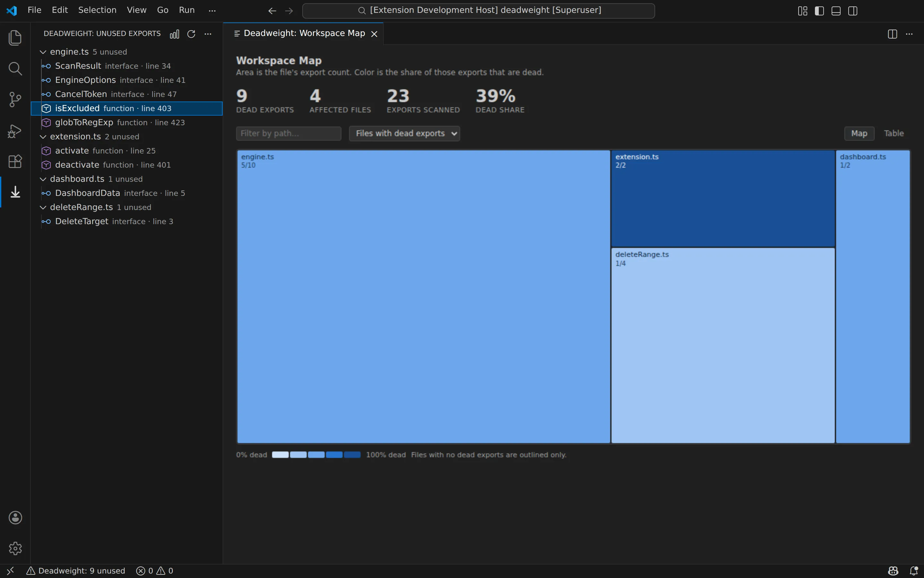The width and height of the screenshot is (924, 578).
Task: Select EngineOptions interface line 41
Action: click(127, 80)
